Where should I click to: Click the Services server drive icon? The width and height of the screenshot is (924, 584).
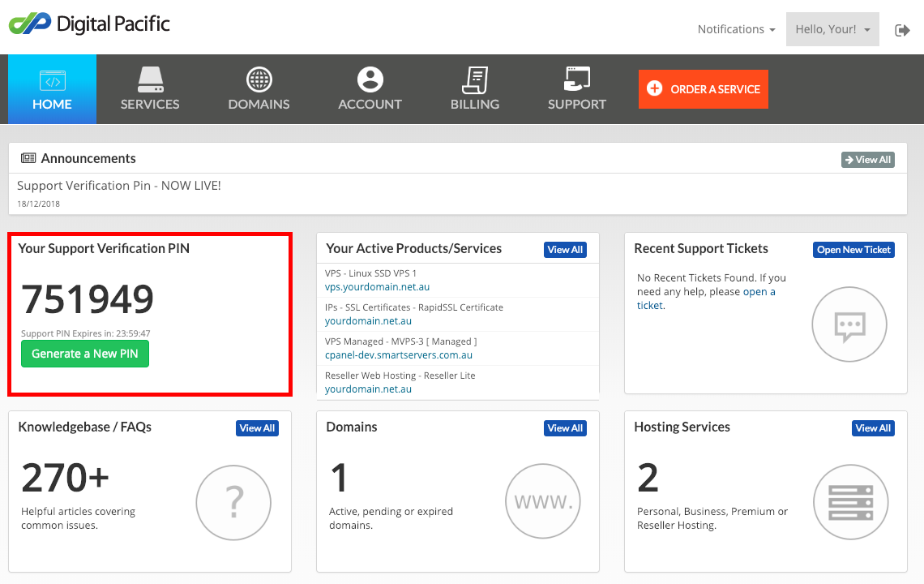pyautogui.click(x=150, y=79)
